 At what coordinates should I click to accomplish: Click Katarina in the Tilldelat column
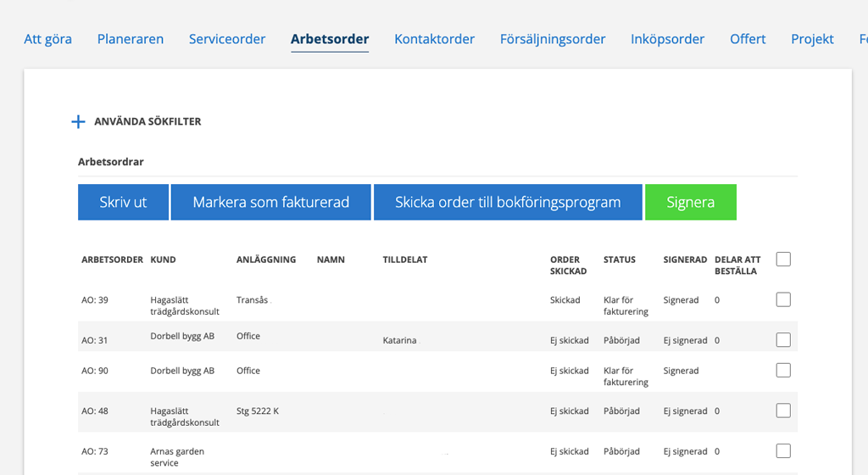tap(399, 340)
